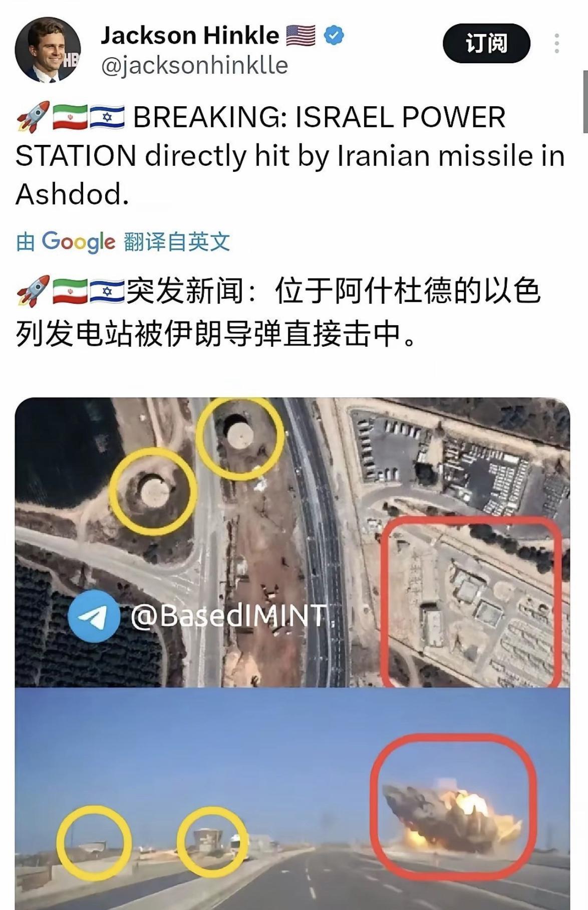The height and width of the screenshot is (910, 588).
Task: Click the 订阅 subscribe button
Action: (486, 44)
